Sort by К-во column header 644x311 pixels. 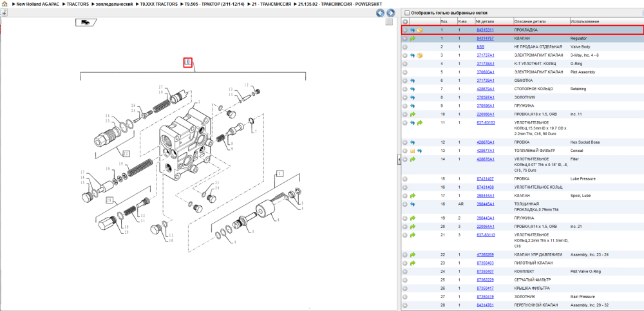coord(462,21)
